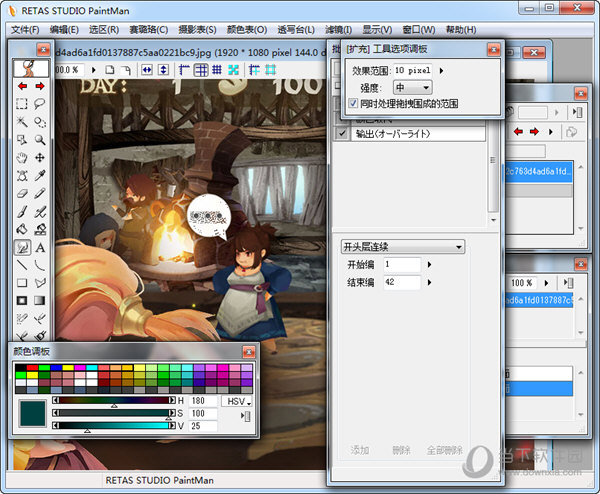The image size is (600, 494).
Task: Click the V value slider
Action: tap(114, 426)
